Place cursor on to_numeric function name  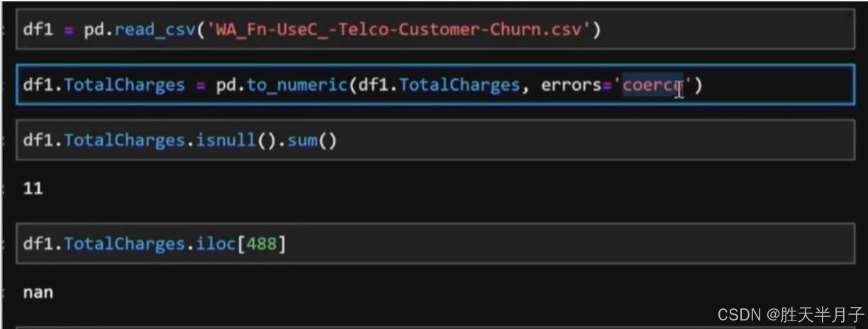[297, 86]
